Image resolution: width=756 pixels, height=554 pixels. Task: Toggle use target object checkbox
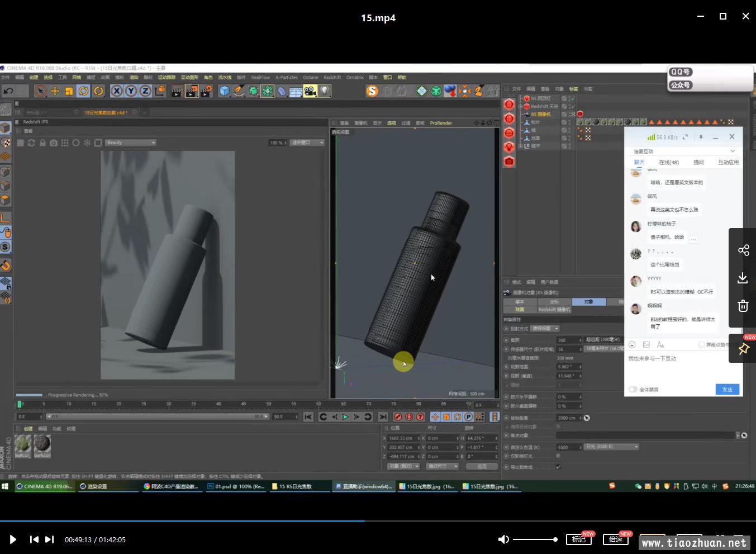558,427
